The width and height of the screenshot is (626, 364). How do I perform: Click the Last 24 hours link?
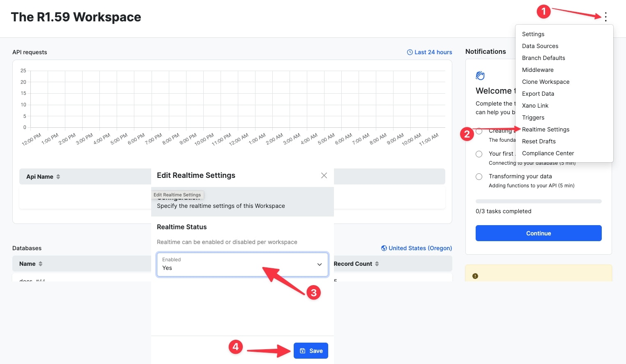[433, 52]
